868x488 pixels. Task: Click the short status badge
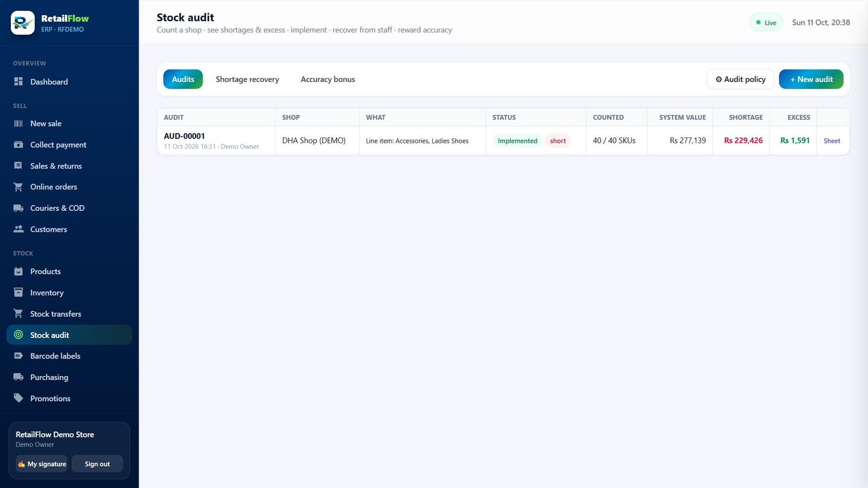pyautogui.click(x=558, y=140)
